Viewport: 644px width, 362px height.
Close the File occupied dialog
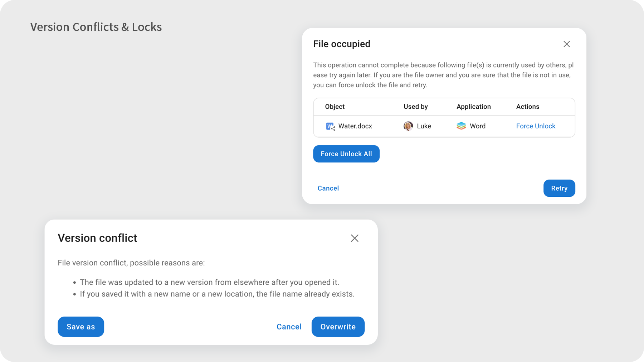click(x=567, y=44)
